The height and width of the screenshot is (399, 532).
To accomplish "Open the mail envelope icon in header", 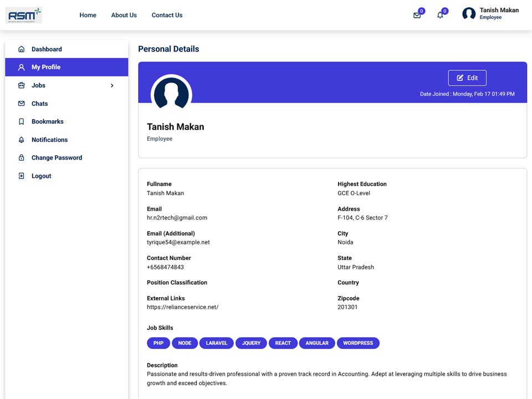I will tap(417, 16).
